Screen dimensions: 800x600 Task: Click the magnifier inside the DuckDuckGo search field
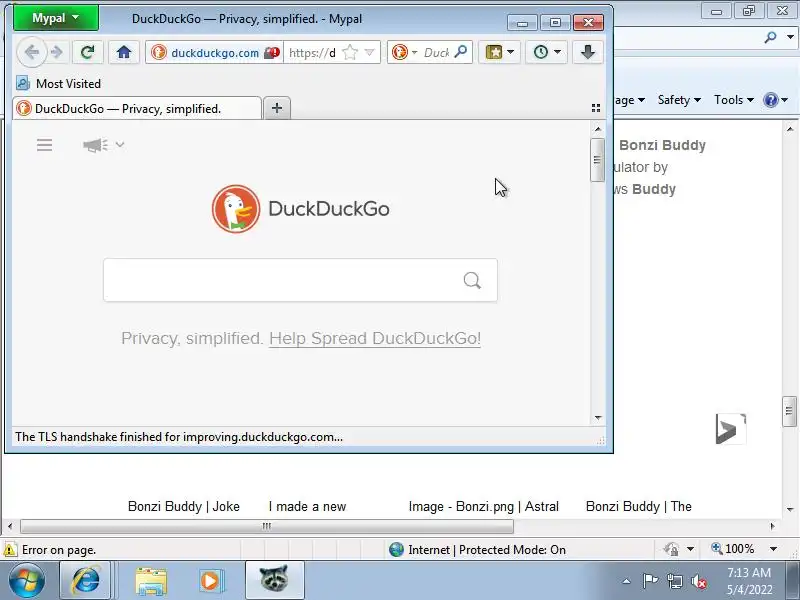click(x=472, y=280)
